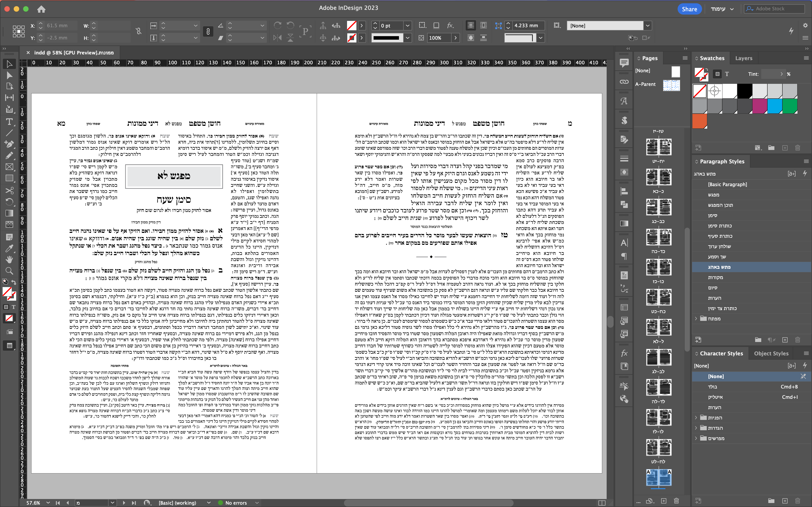Toggle constrain proportions link icon
This screenshot has width=812, height=507.
click(138, 31)
